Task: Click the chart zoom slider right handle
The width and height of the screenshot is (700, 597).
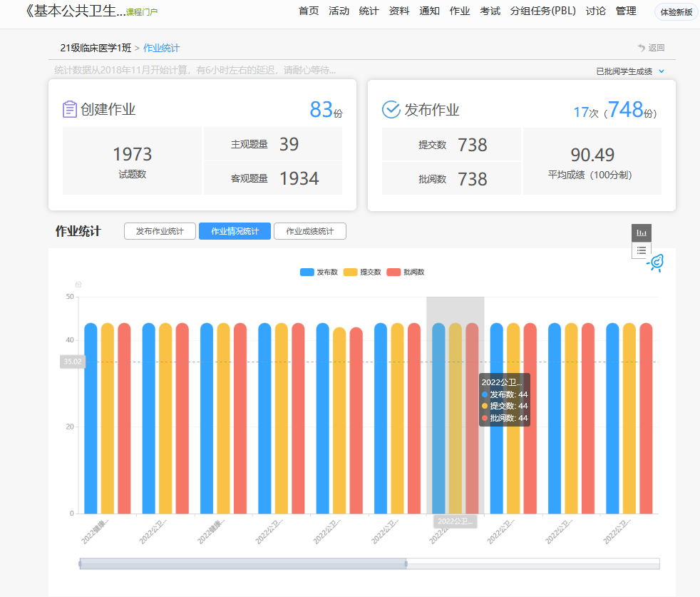Action: coord(406,563)
